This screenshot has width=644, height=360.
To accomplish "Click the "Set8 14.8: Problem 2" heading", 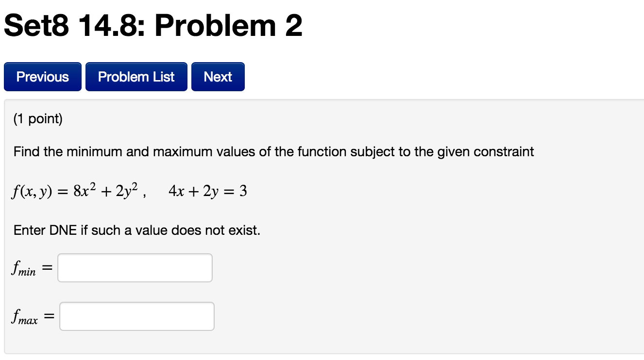I will (153, 26).
